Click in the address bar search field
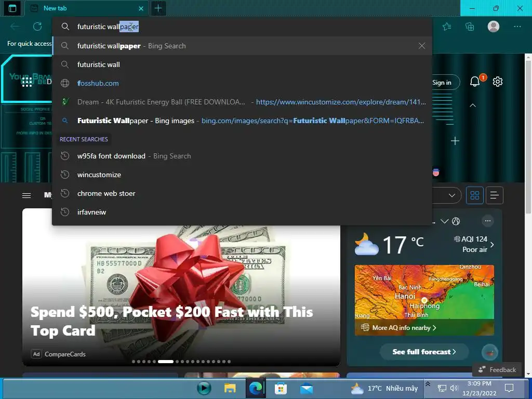The height and width of the screenshot is (399, 532). click(242, 26)
